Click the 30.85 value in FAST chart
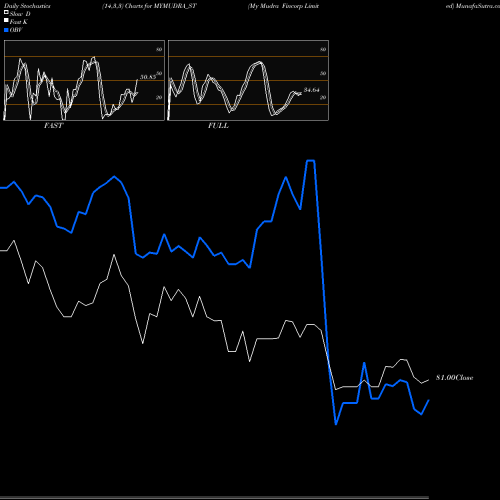 148,77
